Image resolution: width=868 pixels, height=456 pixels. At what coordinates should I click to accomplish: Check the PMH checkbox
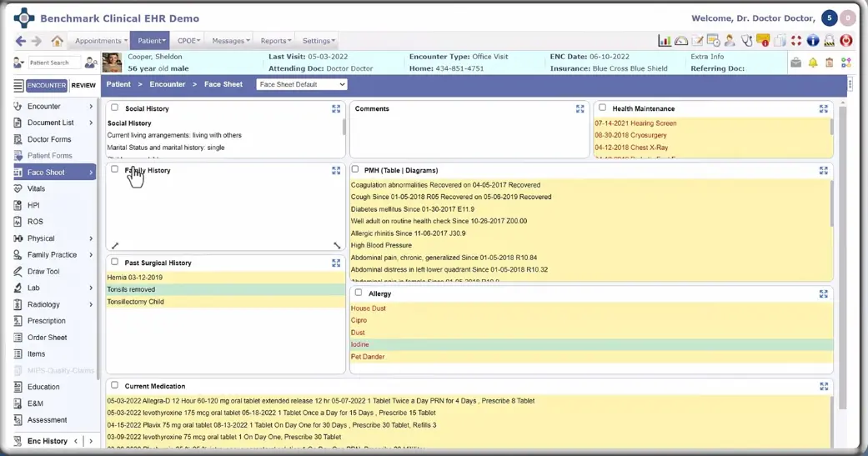(x=355, y=169)
